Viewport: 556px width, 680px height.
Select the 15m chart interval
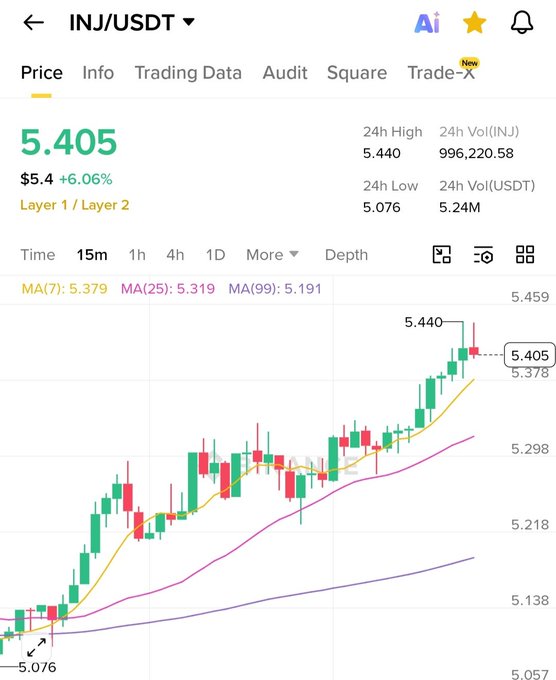tap(92, 255)
